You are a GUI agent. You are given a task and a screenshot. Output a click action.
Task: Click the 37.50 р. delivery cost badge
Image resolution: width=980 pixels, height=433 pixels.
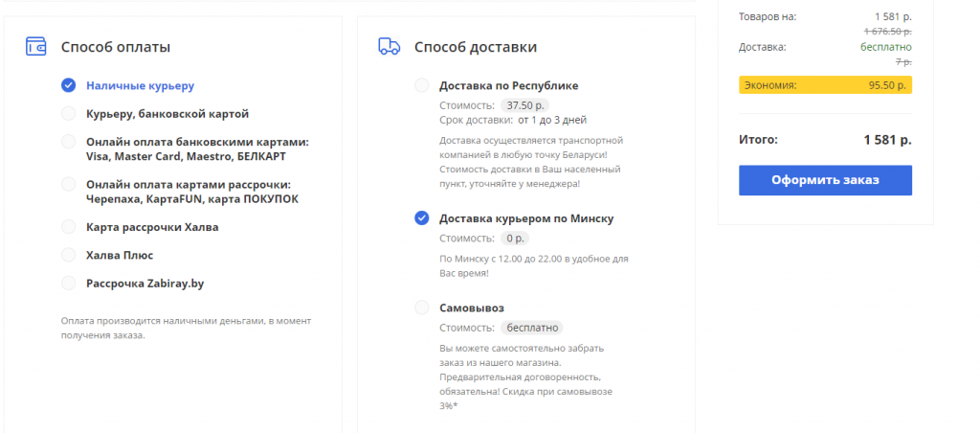tap(525, 104)
